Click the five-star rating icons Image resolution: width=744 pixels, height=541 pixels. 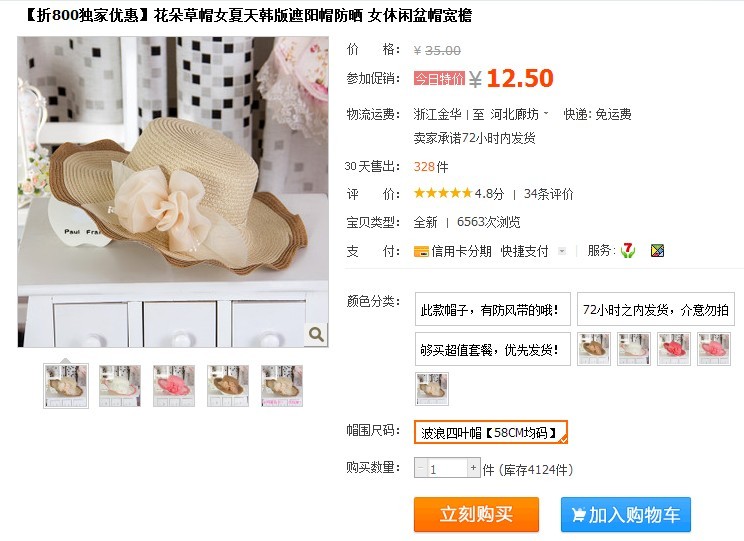[443, 193]
